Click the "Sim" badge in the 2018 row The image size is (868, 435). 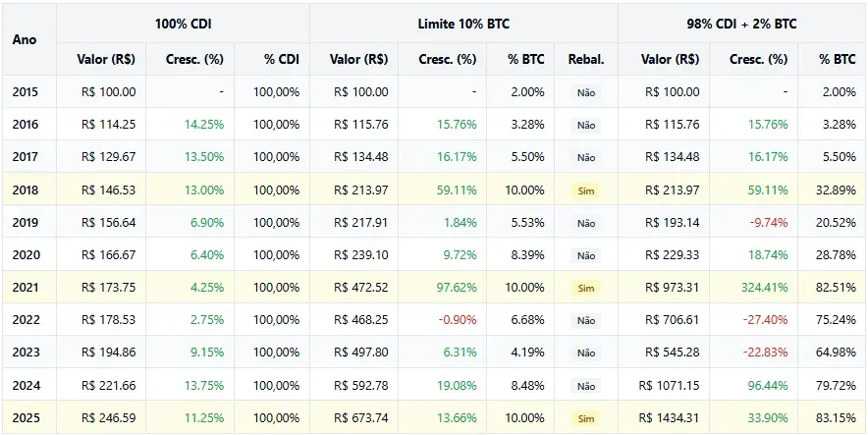coord(585,190)
